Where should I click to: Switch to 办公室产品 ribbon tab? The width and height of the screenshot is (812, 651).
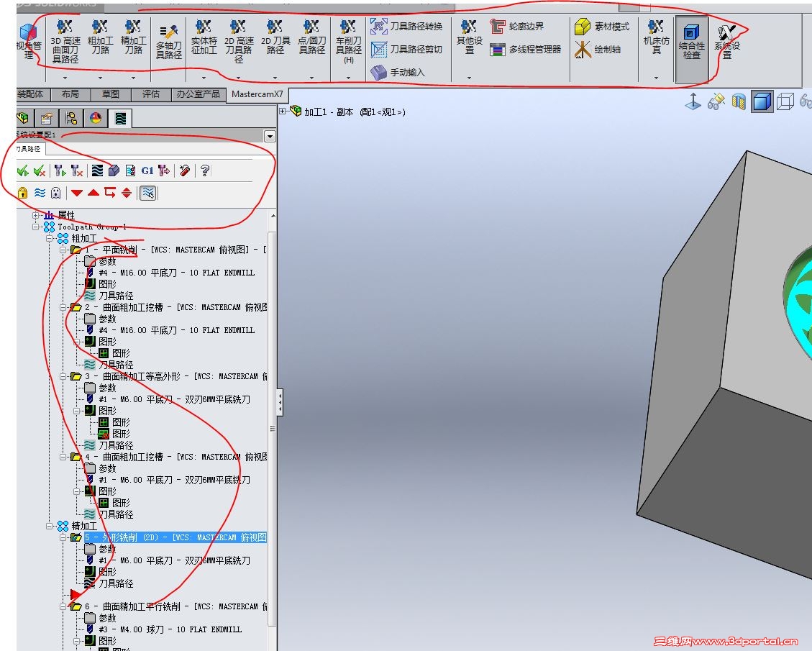tap(199, 94)
